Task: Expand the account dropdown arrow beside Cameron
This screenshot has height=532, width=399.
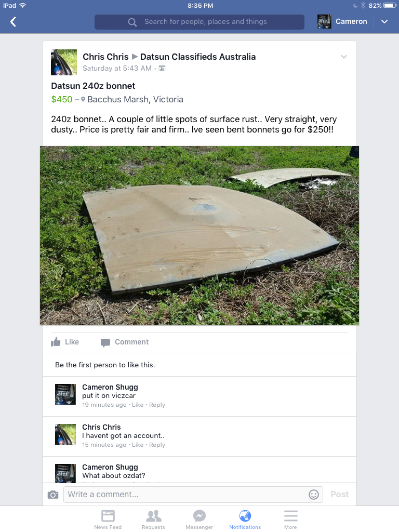Action: pos(384,22)
